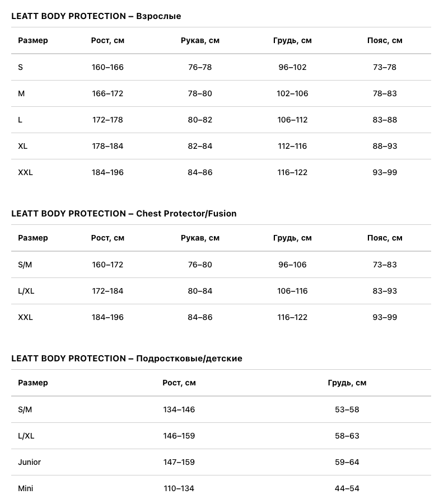The height and width of the screenshot is (504, 439).
Task: Click the XL size label
Action: click(x=23, y=146)
